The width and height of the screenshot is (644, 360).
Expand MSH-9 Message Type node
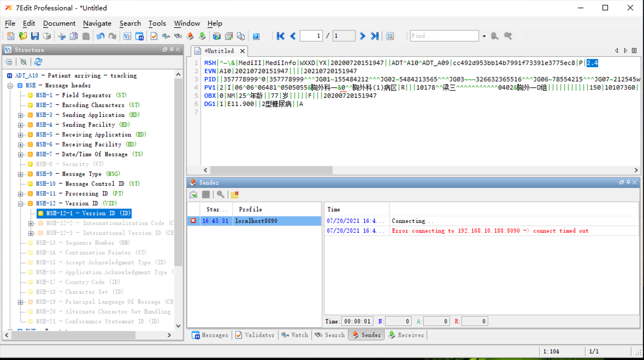coord(20,174)
